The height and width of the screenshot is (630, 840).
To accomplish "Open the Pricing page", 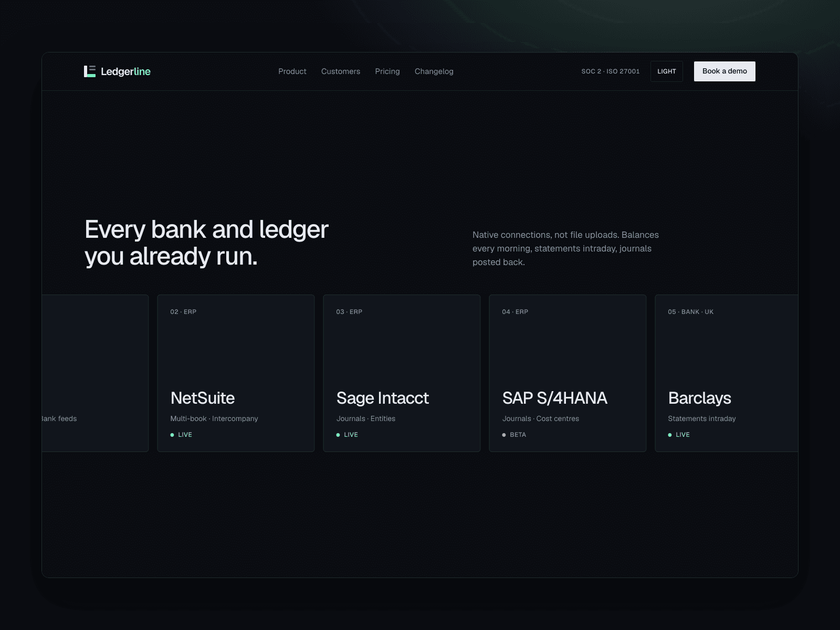I will (x=387, y=71).
